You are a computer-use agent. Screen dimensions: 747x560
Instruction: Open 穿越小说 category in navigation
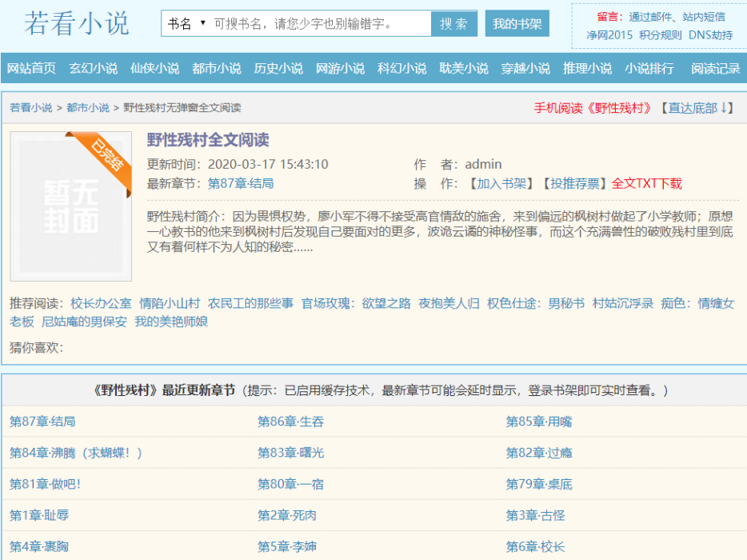(525, 69)
